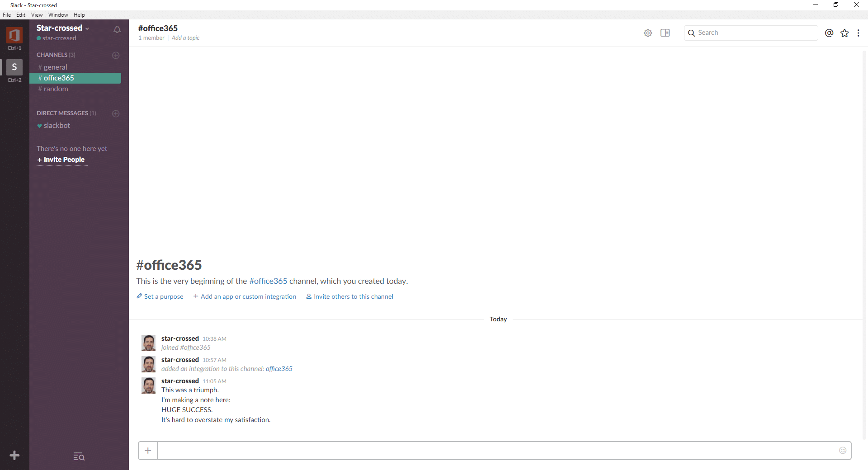Open the slackbot direct message
The height and width of the screenshot is (470, 868).
click(75, 126)
